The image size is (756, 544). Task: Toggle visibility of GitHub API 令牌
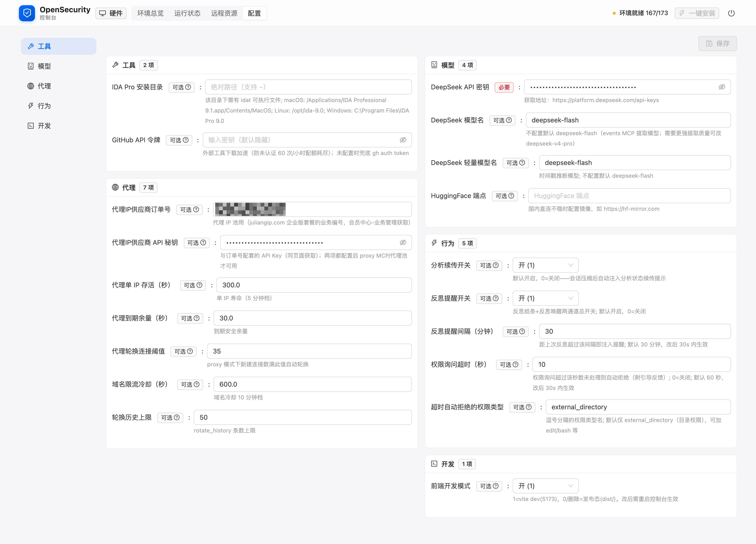point(403,140)
